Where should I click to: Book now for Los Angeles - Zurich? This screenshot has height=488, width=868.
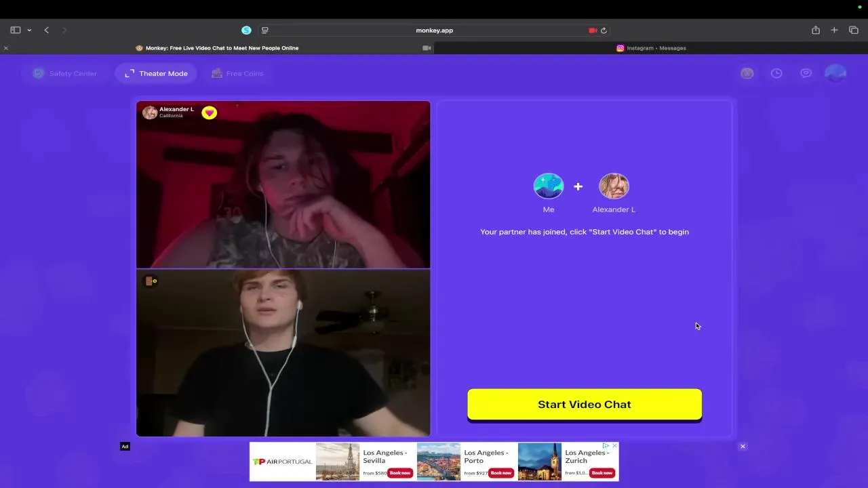click(602, 472)
